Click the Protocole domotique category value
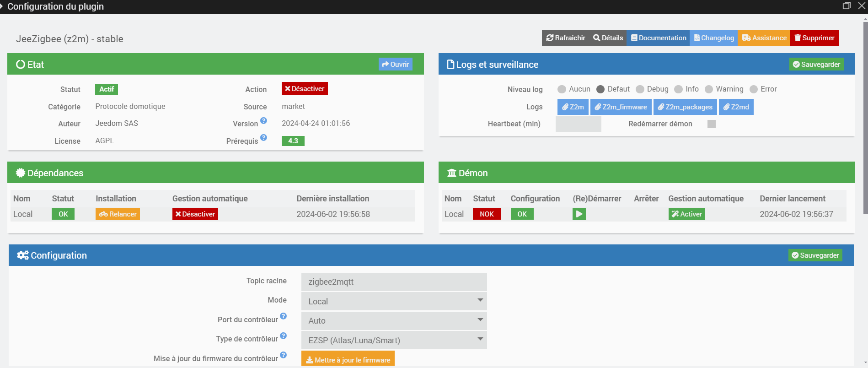Screen dimensions: 868x368 [130, 107]
